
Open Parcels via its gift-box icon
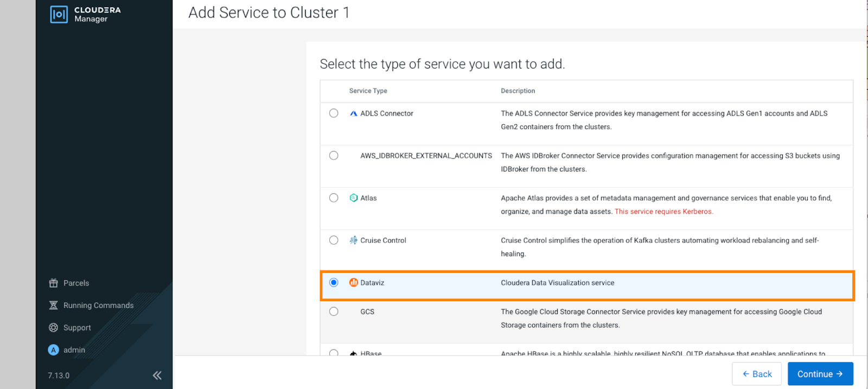pyautogui.click(x=53, y=283)
